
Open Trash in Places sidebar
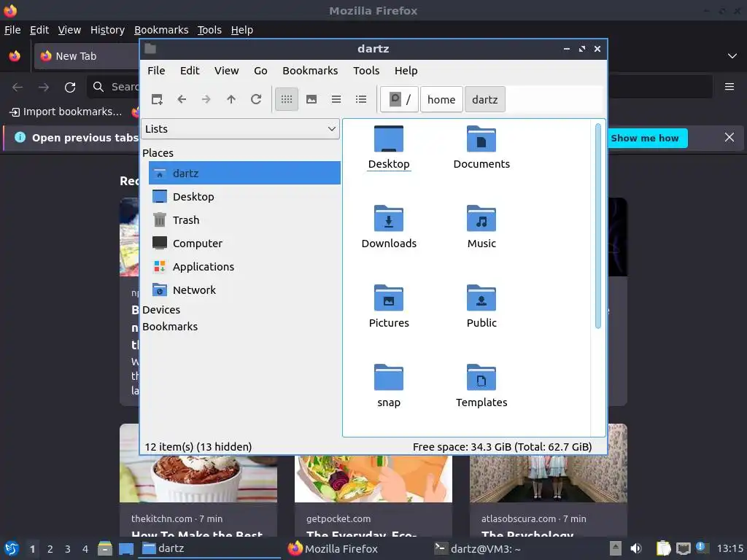point(244,219)
